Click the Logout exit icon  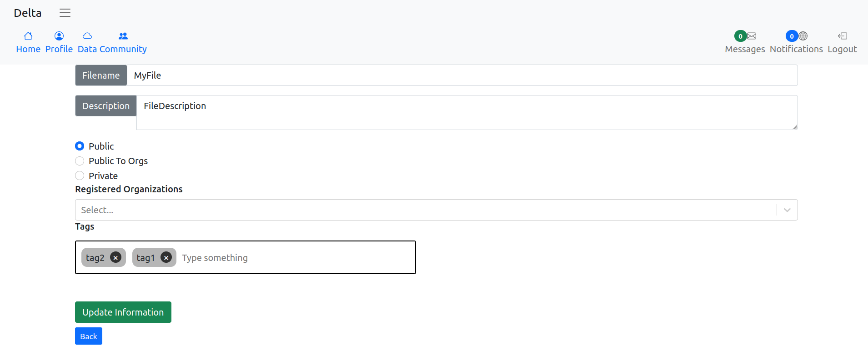[x=842, y=36]
